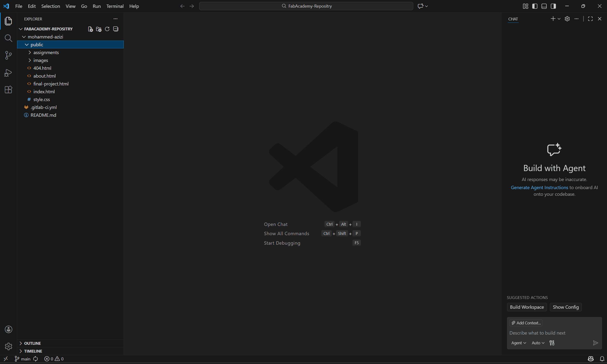Toggle the primary sidebar visibility

[535, 6]
